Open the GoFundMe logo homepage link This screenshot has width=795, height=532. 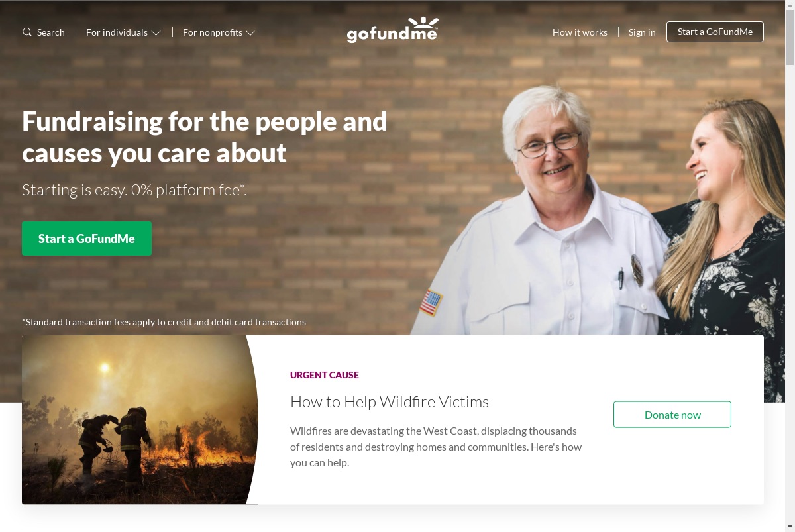tap(392, 30)
